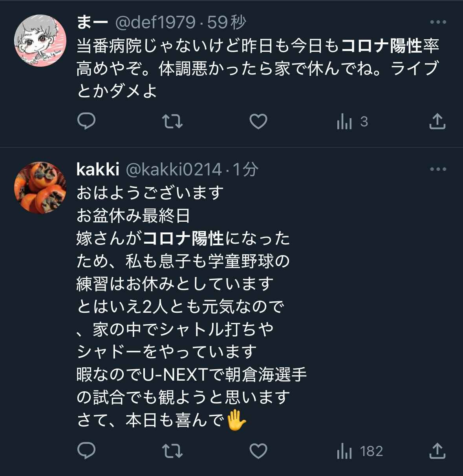Share kakki's tweet
The width and height of the screenshot is (463, 476).
(x=437, y=451)
